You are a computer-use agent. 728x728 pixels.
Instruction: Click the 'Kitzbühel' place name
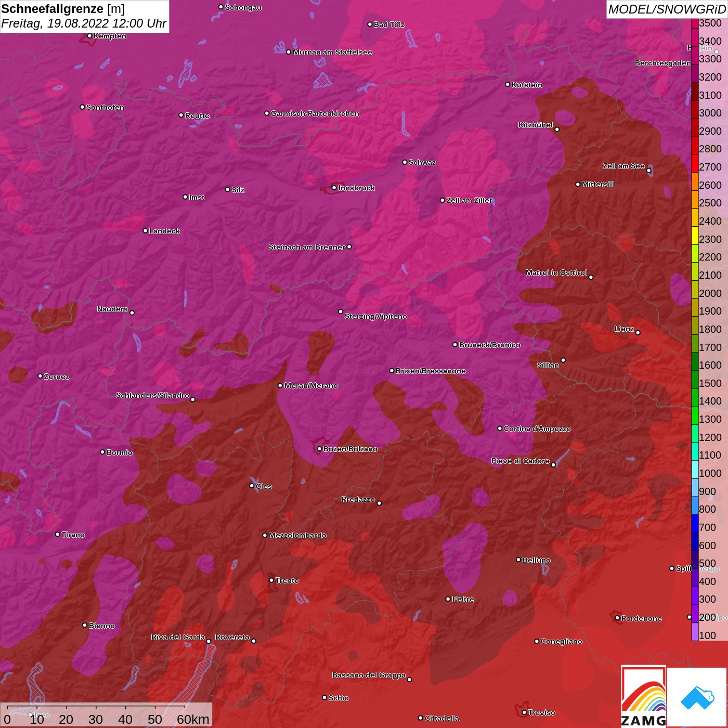point(536,125)
